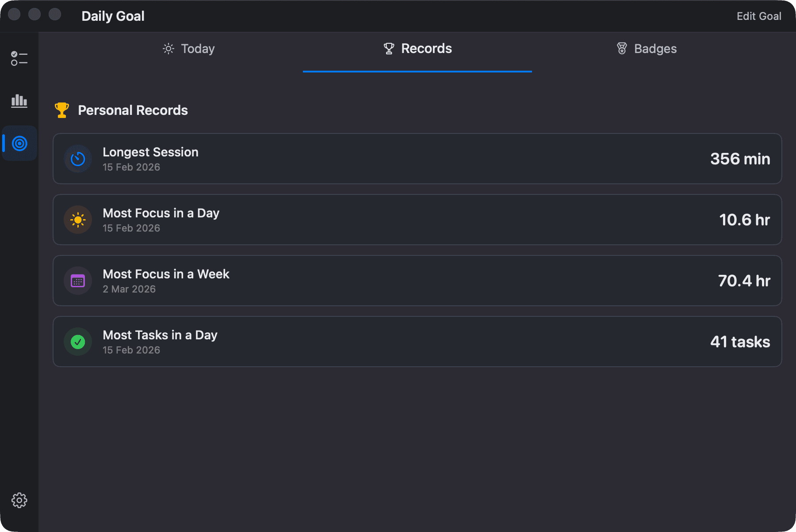Viewport: 796px width, 532px height.
Task: Switch to the Records tab
Action: coord(417,49)
